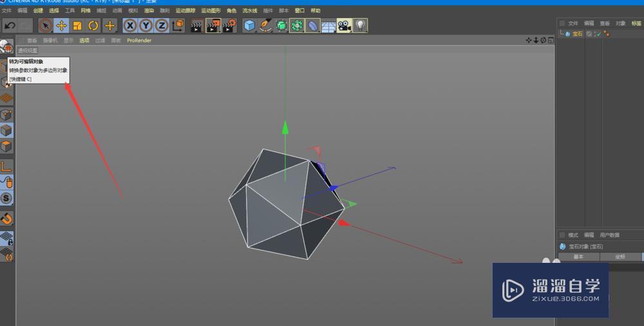Screen dimensions: 644x326
Task: Select the Move tool
Action: tap(61, 26)
